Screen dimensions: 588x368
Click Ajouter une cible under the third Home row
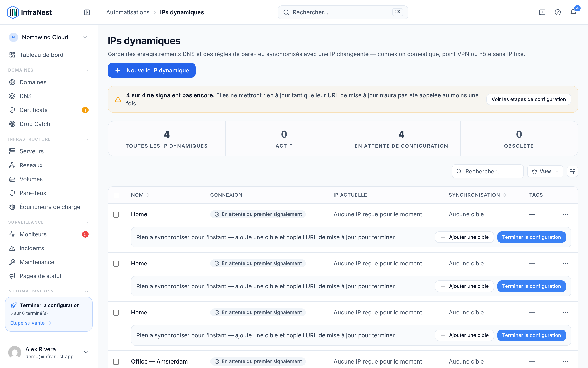pyautogui.click(x=464, y=335)
